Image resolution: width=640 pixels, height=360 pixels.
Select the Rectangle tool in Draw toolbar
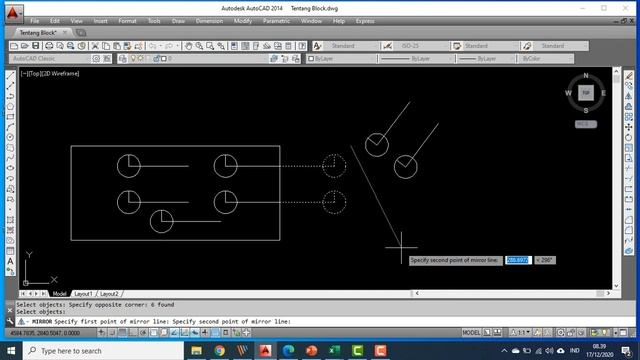click(x=10, y=117)
